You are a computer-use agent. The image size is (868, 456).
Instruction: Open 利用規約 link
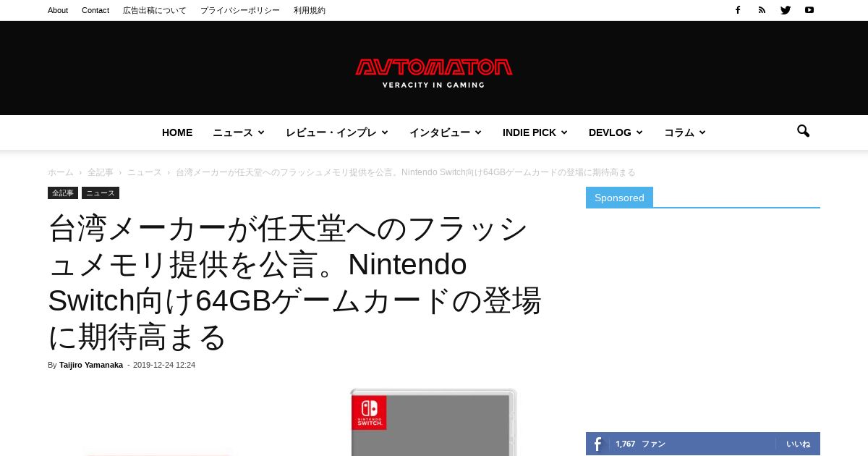[x=310, y=10]
